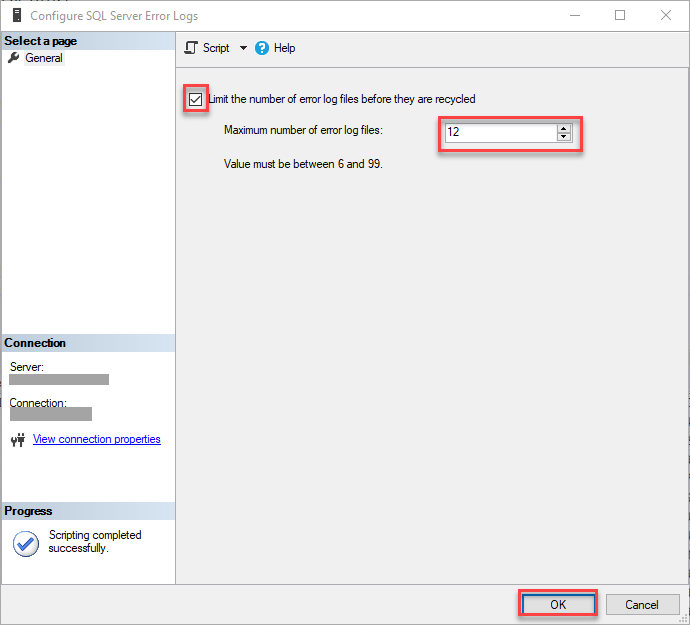Click the Script scroll icon in toolbar
Image resolution: width=690 pixels, height=625 pixels.
(x=191, y=48)
